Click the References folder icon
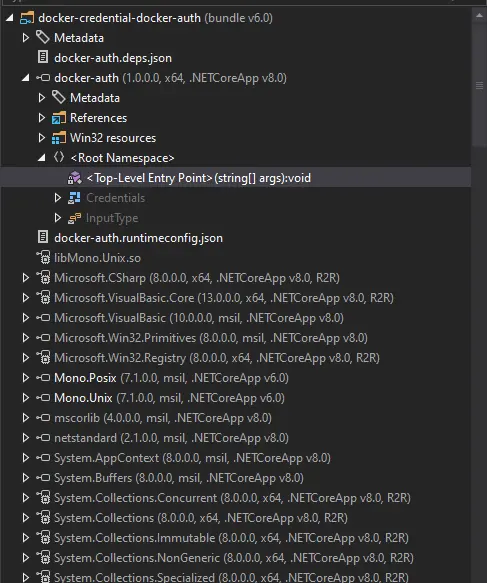487x583 pixels. pyautogui.click(x=59, y=117)
